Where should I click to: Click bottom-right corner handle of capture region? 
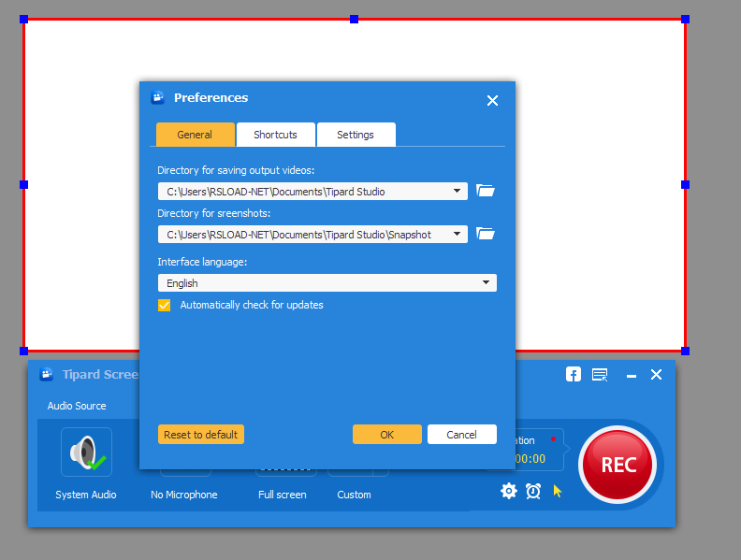coord(685,351)
